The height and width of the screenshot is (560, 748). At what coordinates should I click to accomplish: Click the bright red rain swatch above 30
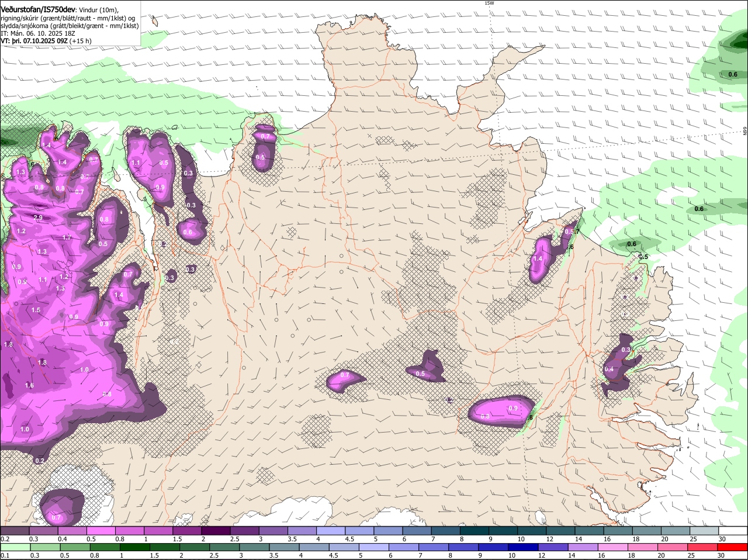pos(733,547)
